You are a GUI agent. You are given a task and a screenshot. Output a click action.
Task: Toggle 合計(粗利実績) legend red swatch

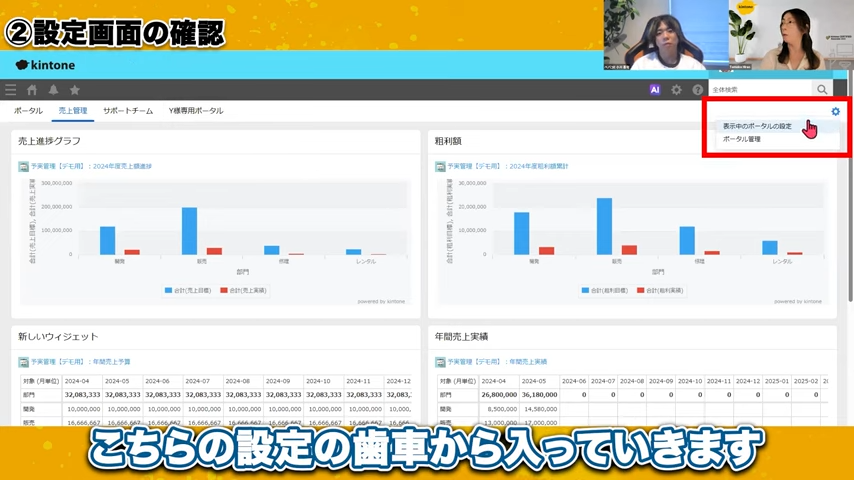(641, 290)
